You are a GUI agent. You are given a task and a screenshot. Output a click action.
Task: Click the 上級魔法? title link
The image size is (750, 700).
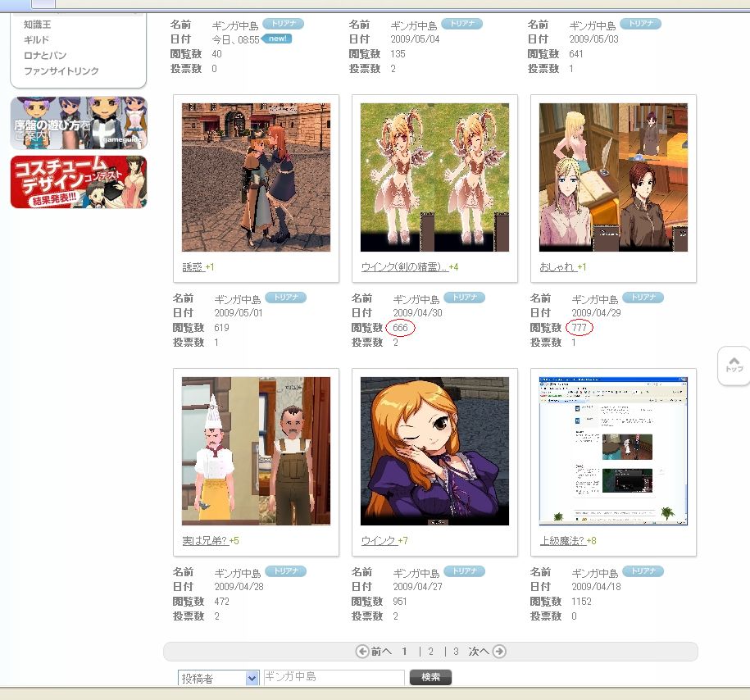[561, 541]
